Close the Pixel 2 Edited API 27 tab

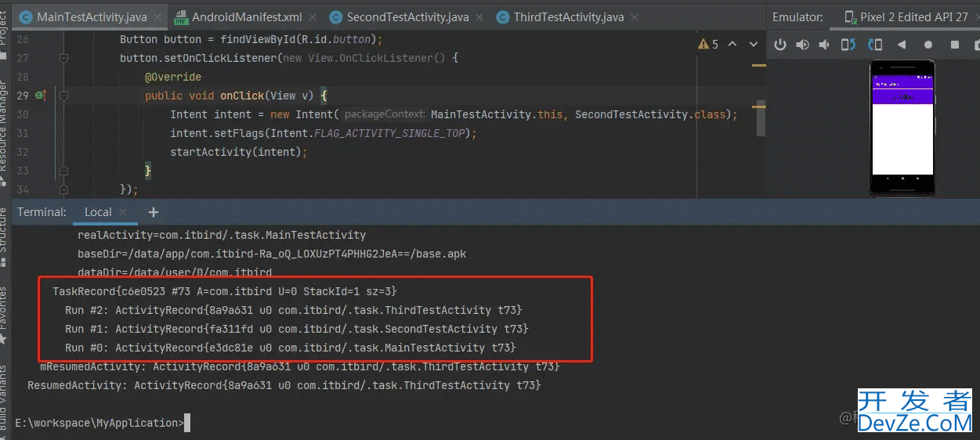pyautogui.click(x=976, y=17)
